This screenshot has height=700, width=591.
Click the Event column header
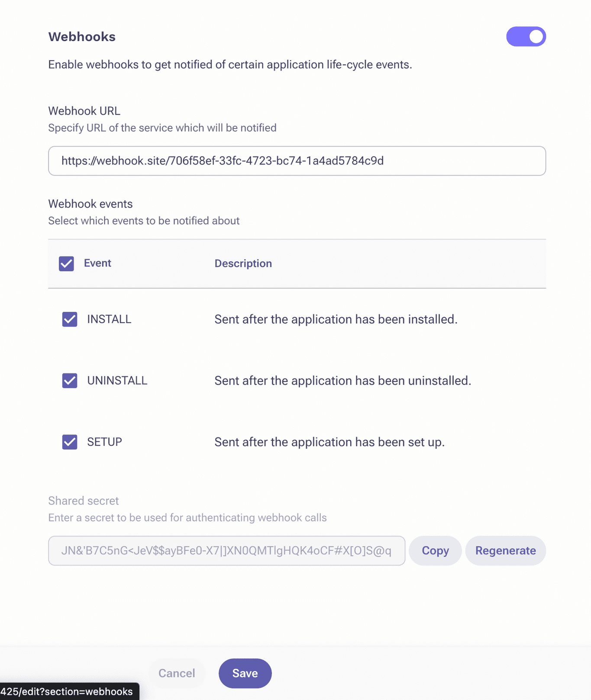[97, 263]
